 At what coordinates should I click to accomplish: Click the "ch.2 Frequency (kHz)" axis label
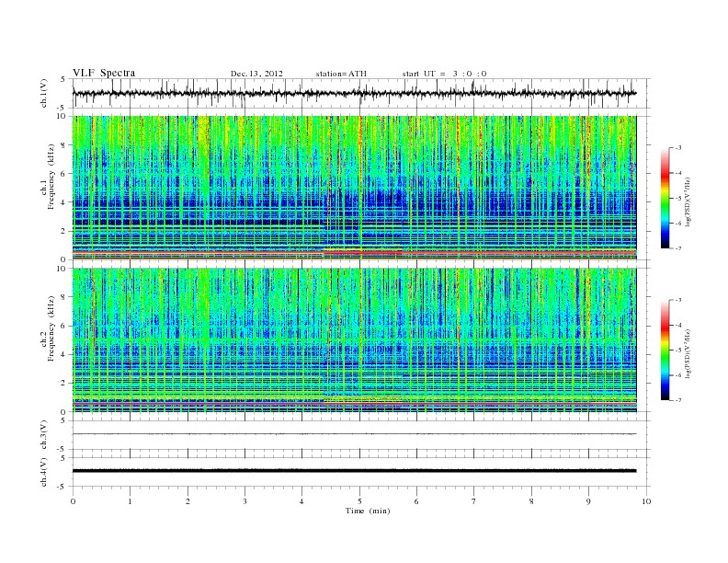[x=47, y=328]
